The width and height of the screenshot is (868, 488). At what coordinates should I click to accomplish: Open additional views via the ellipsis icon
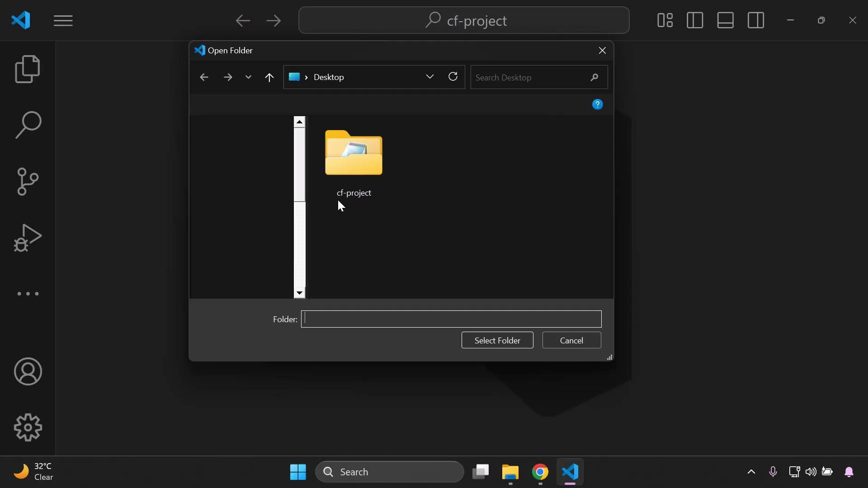coord(28,294)
